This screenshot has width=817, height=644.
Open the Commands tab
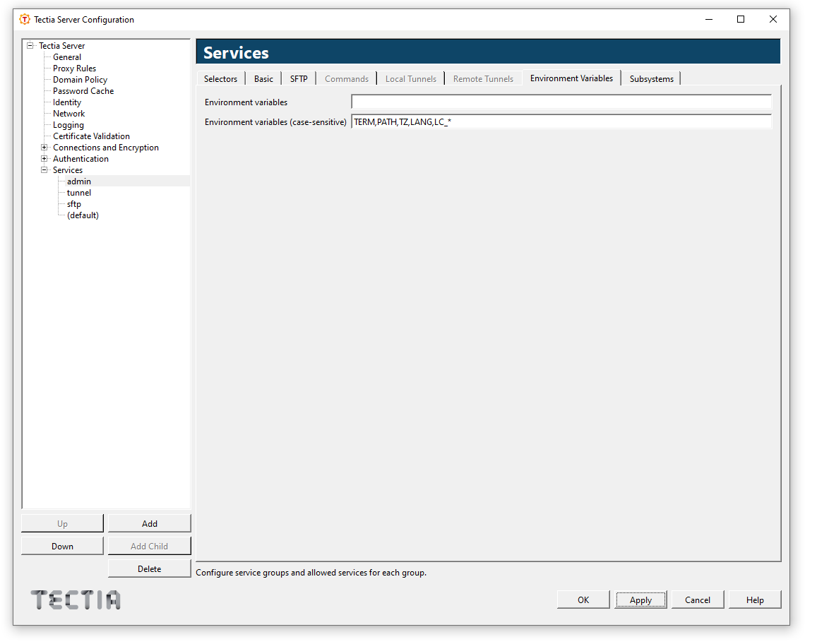347,78
